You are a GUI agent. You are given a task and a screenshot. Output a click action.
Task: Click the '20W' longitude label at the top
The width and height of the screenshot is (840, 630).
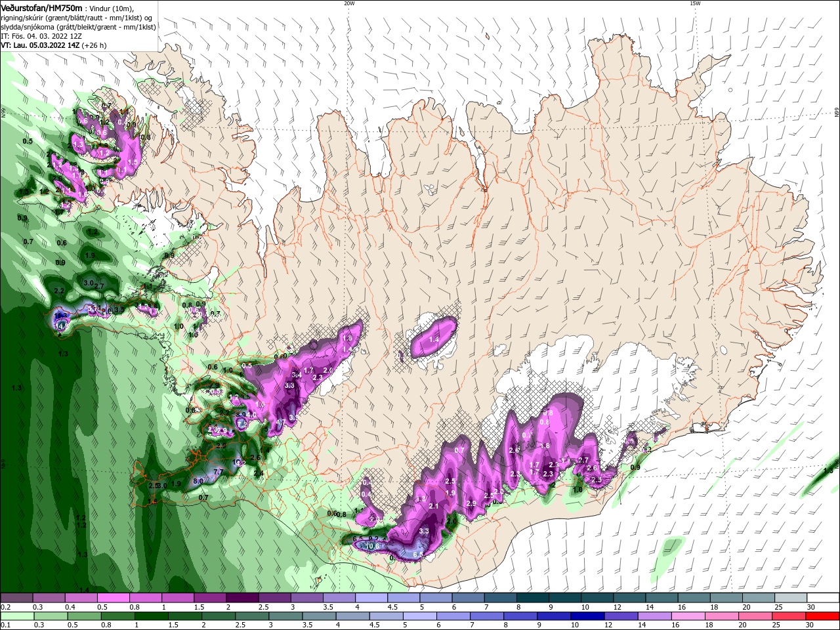[349, 3]
